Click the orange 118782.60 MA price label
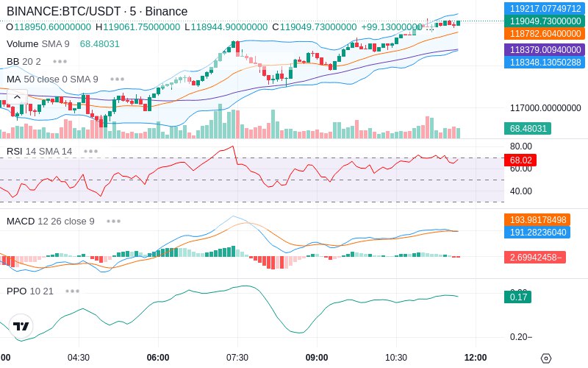This screenshot has height=368, width=588. pyautogui.click(x=545, y=33)
